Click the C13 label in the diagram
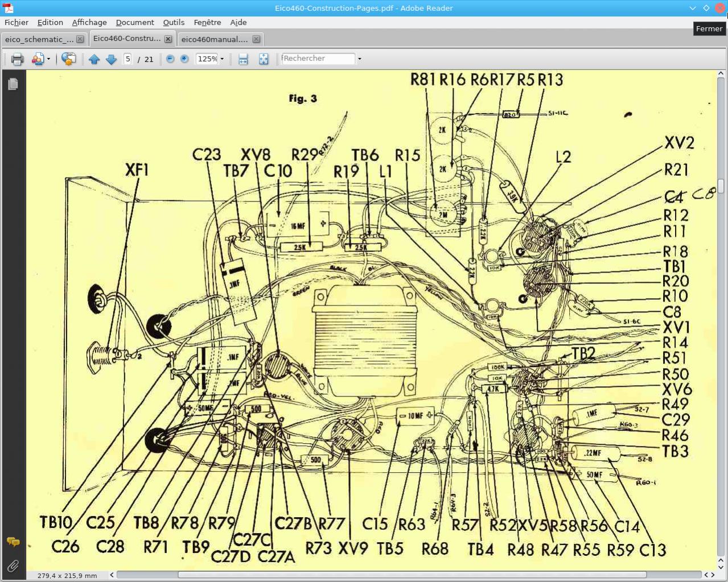This screenshot has height=582, width=728. point(652,550)
